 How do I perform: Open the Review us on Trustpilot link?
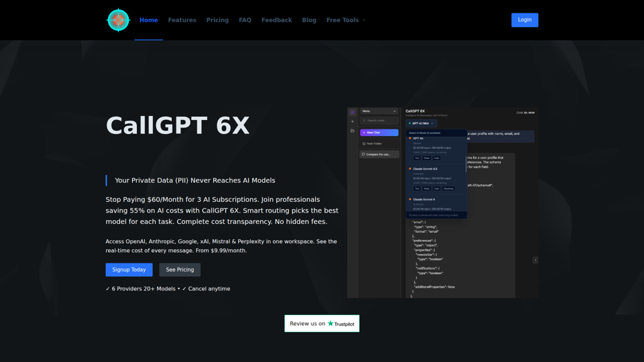[x=321, y=323]
